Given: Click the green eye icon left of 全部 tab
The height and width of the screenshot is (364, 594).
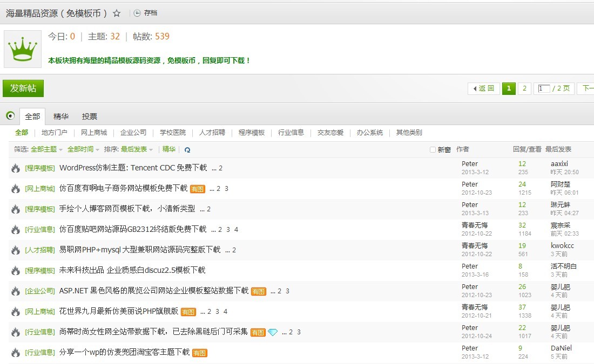Looking at the screenshot, I should (x=10, y=116).
